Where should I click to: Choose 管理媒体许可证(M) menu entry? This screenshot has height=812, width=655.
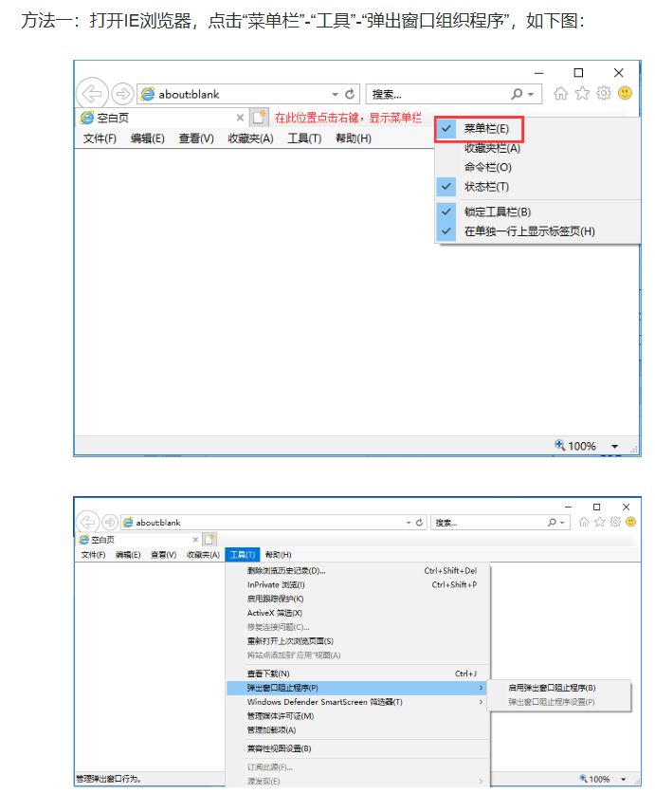357,715
